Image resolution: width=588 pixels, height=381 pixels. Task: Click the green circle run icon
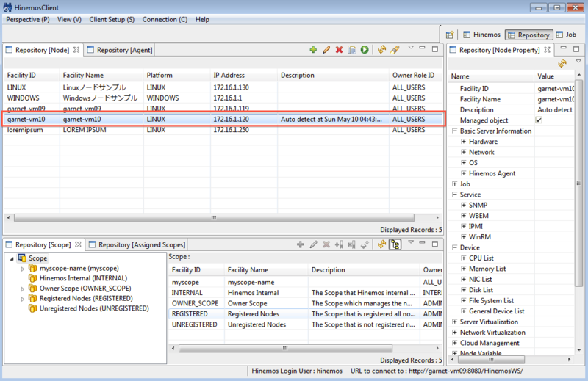[365, 50]
